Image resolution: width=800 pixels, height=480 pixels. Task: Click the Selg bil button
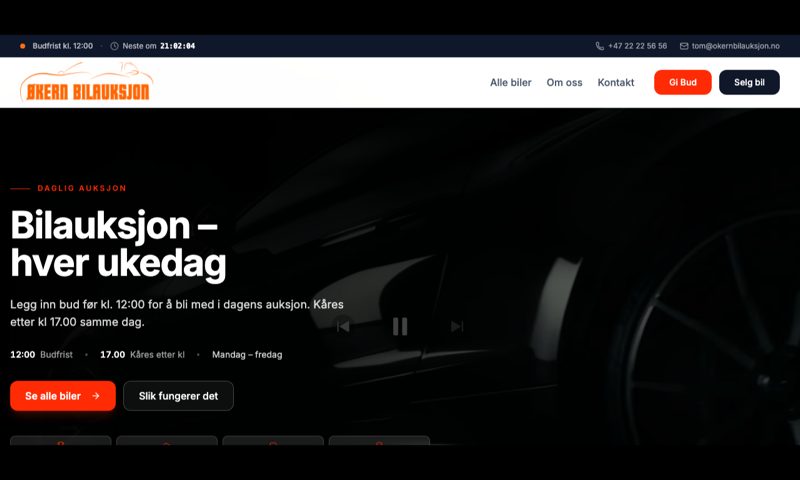(749, 82)
